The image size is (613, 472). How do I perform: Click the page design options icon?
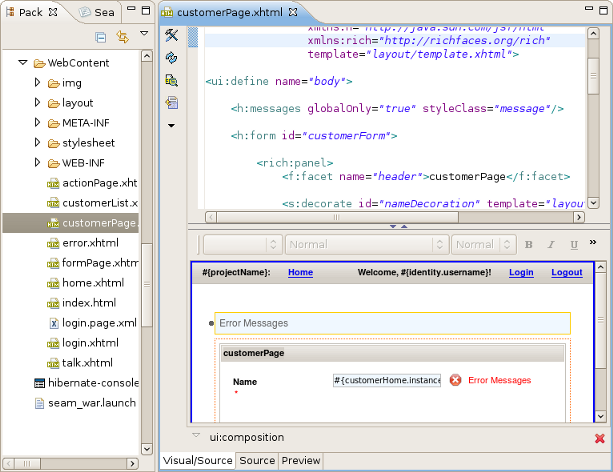(171, 80)
